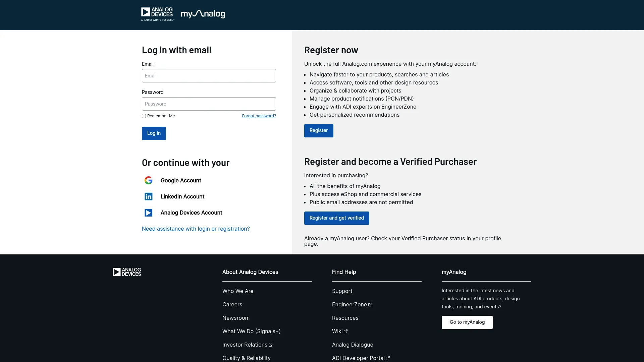Click external link icon beside Wiki
Image resolution: width=644 pixels, height=362 pixels.
coord(346,331)
